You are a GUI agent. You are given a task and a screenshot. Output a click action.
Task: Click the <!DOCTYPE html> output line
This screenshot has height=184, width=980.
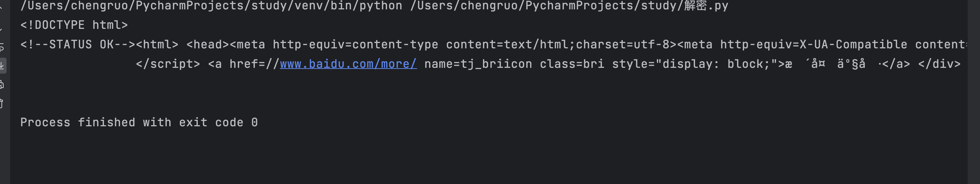tap(74, 25)
